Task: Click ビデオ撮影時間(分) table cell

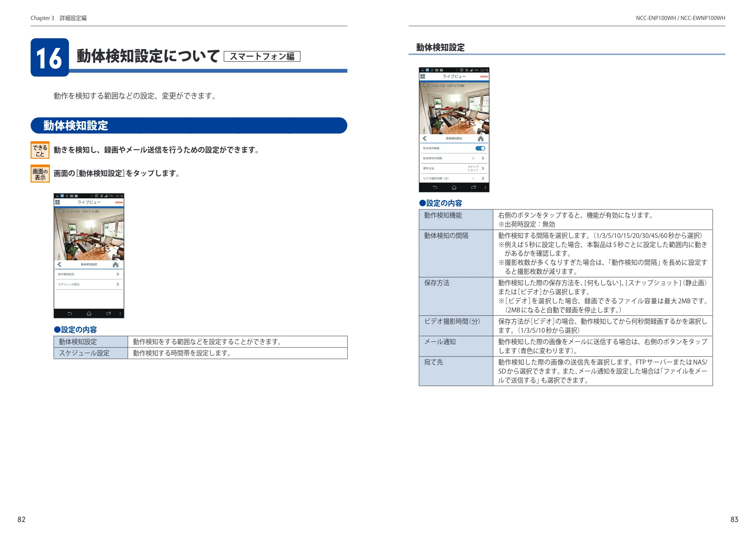Action: (x=456, y=326)
